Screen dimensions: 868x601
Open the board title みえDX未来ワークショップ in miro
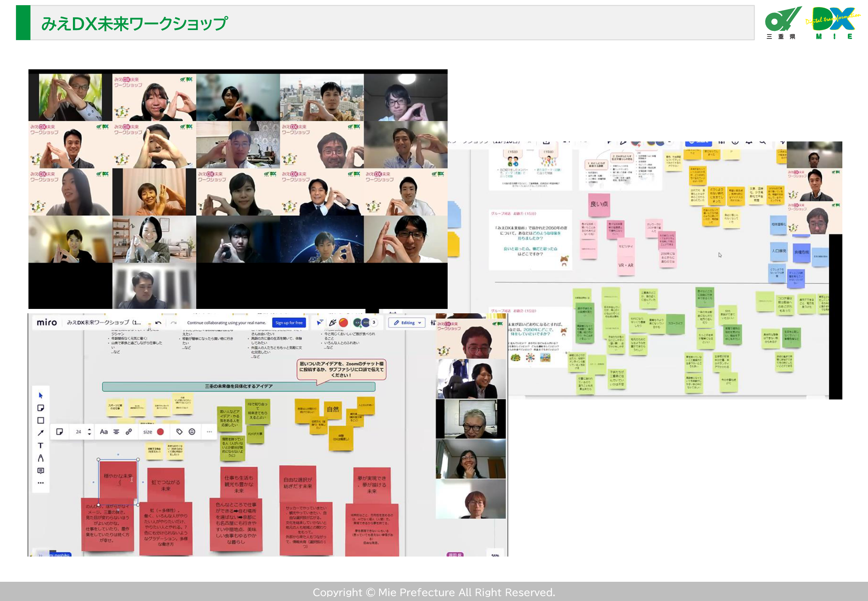(x=104, y=323)
